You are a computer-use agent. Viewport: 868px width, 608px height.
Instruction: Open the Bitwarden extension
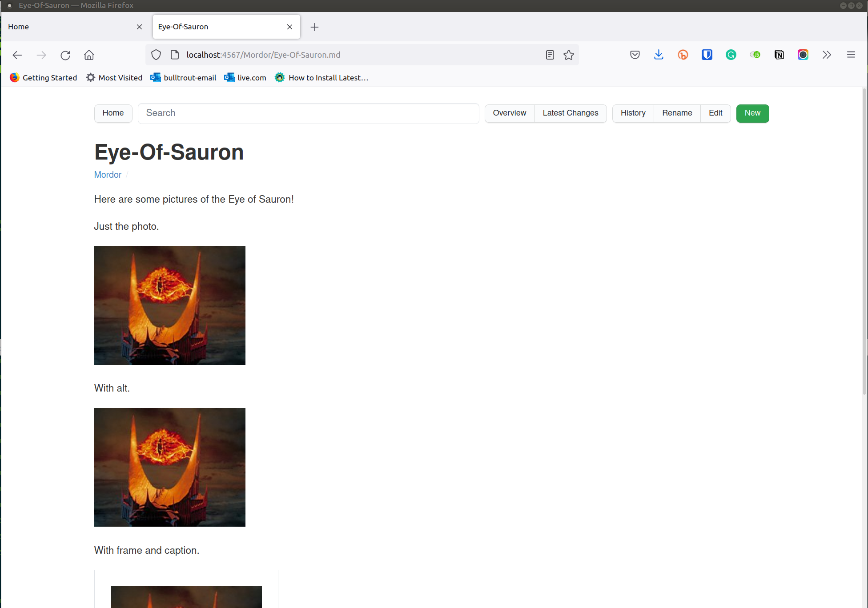[x=707, y=55]
